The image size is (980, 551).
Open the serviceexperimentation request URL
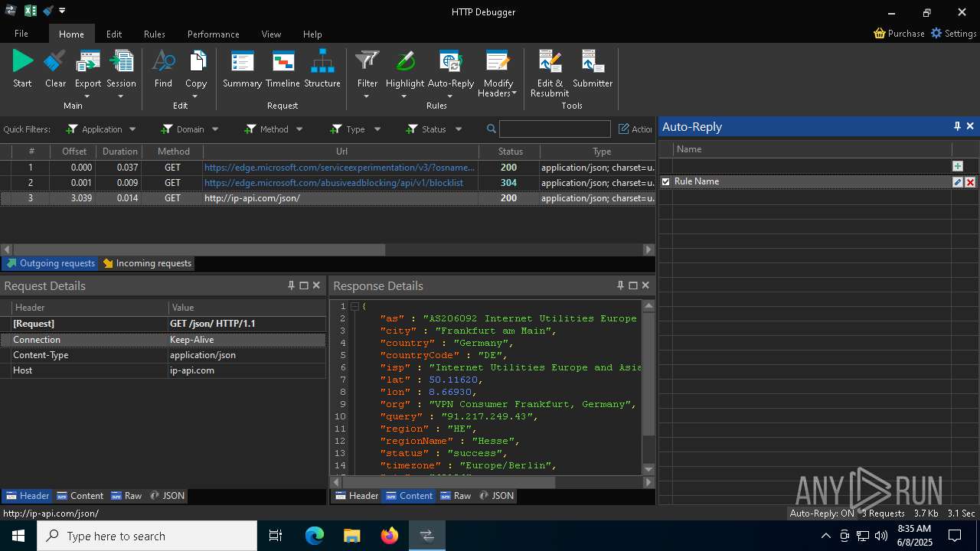[339, 168]
